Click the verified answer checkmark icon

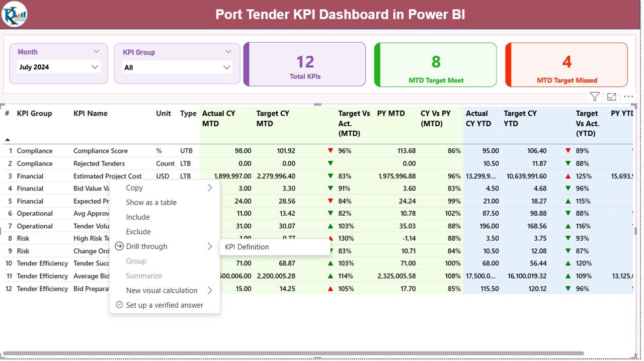[x=119, y=305]
